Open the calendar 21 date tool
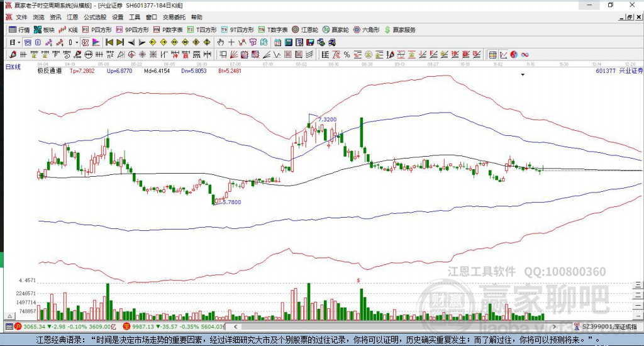Viewport: 644px width, 346px height. coord(277,42)
